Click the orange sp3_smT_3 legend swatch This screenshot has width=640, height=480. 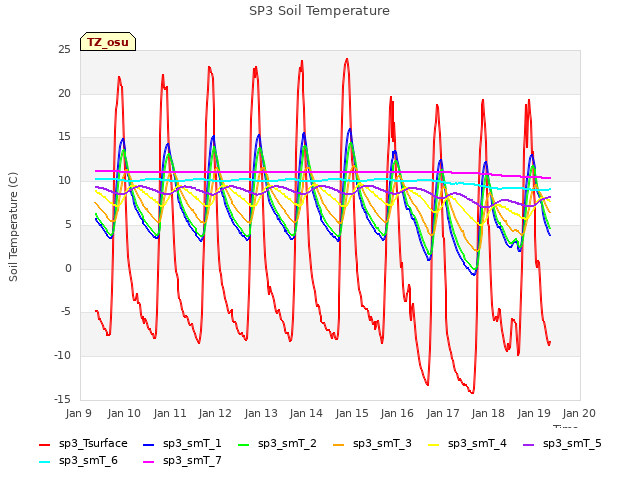click(x=338, y=444)
